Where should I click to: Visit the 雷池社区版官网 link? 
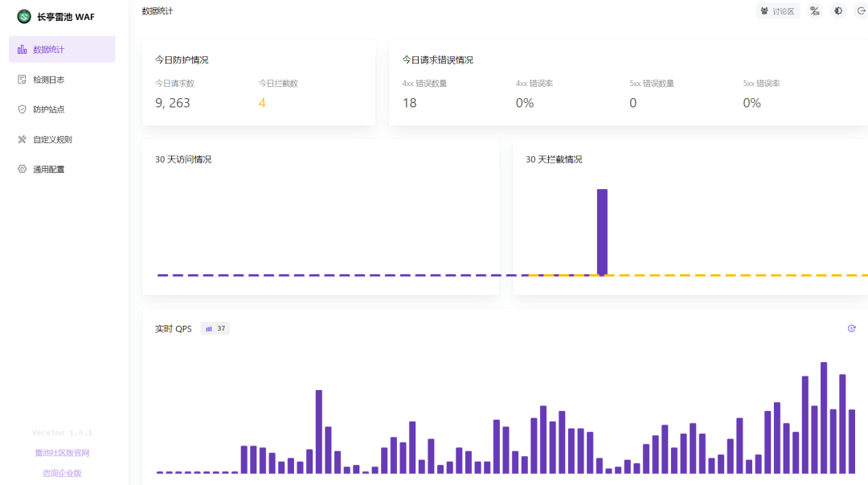pos(62,453)
